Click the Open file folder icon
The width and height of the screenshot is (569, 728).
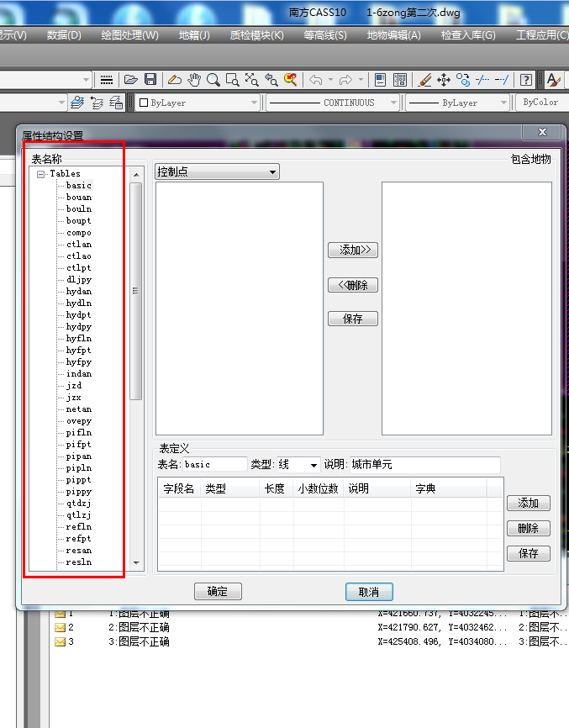tap(130, 80)
